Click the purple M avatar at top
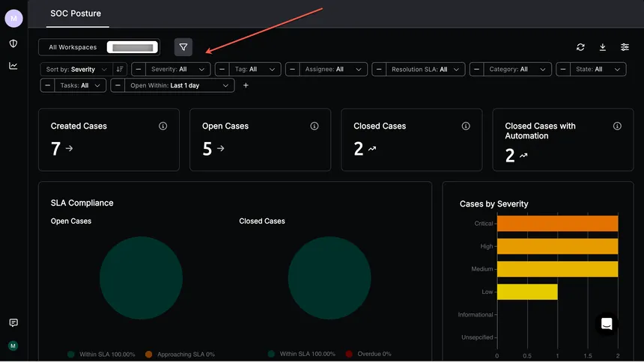The image size is (644, 362). [13, 19]
